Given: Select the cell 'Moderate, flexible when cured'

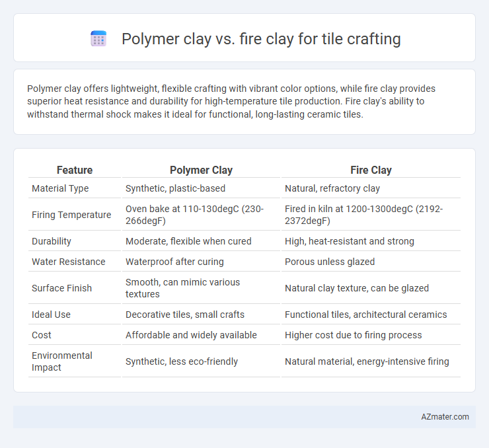Looking at the screenshot, I should click(188, 241).
